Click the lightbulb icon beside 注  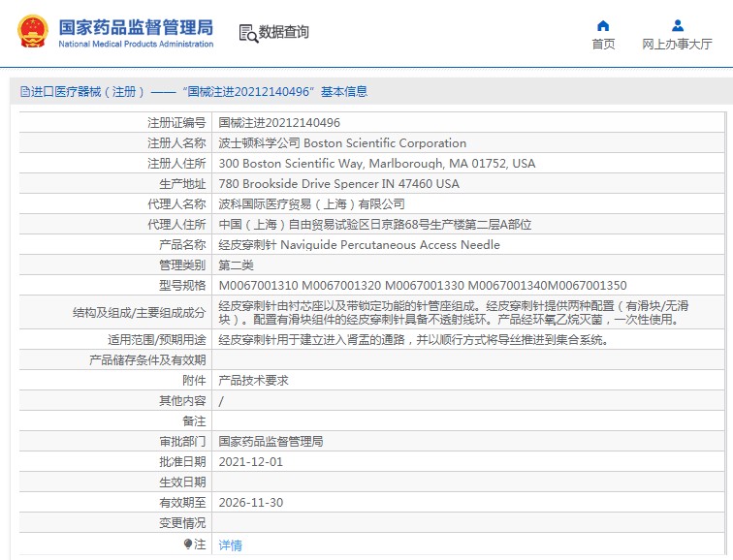click(x=188, y=544)
